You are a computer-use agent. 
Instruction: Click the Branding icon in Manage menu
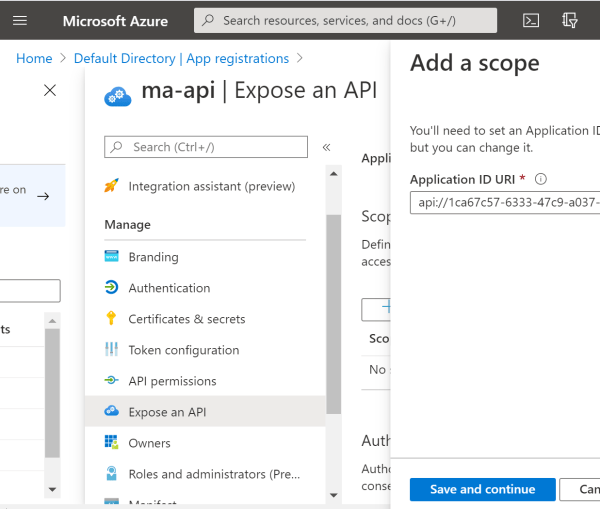coord(111,256)
